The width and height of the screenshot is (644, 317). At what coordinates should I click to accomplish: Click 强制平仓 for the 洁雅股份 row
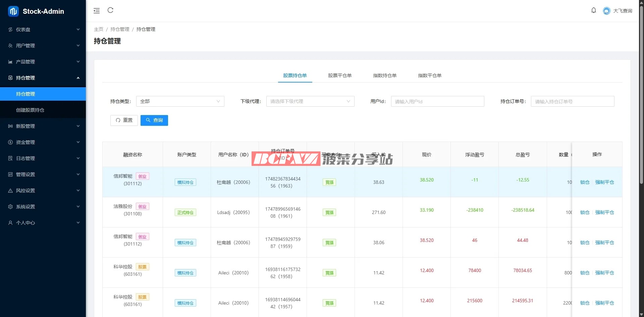(604, 212)
